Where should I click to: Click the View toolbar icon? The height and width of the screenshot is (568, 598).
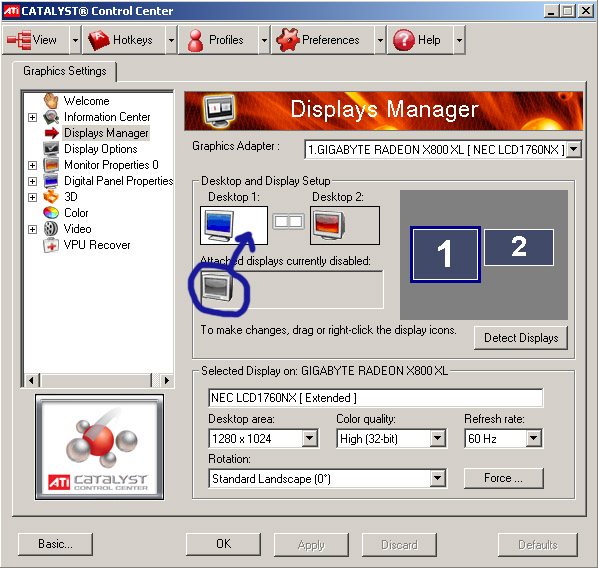[19, 40]
